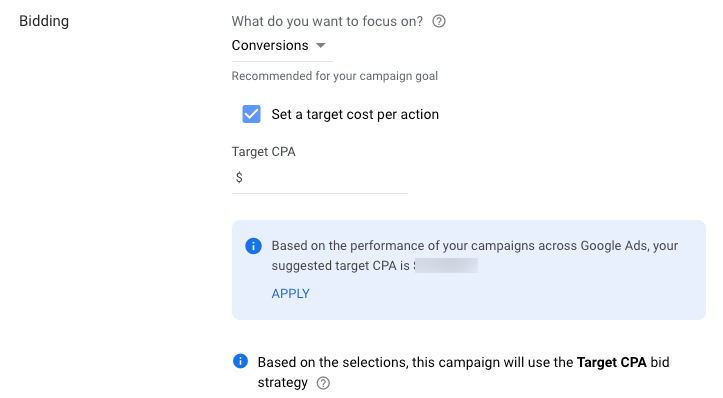Click info icon beside bid strategy note
Screen dimensions: 723x398
pos(240,361)
